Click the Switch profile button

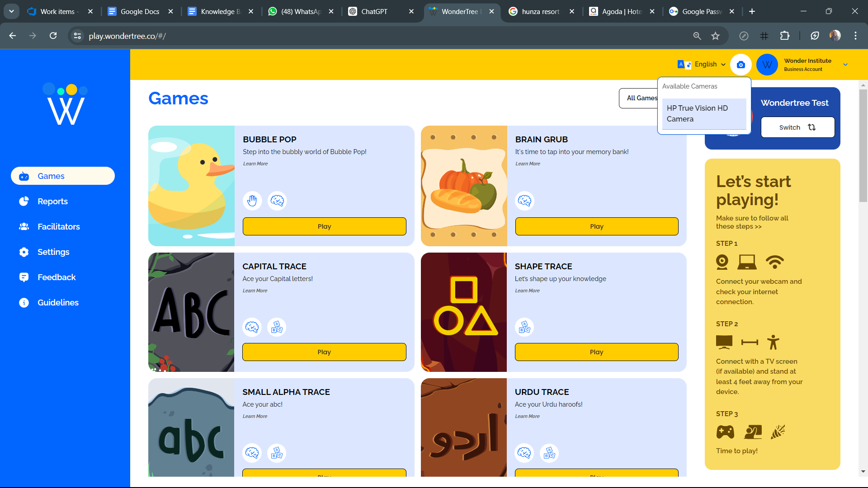[x=797, y=127]
